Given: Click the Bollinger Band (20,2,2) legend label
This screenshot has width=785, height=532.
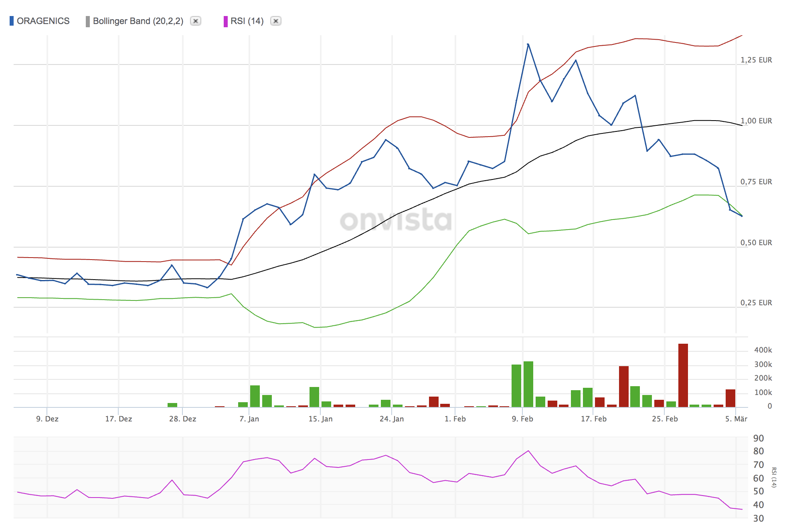Looking at the screenshot, I should coord(138,21).
